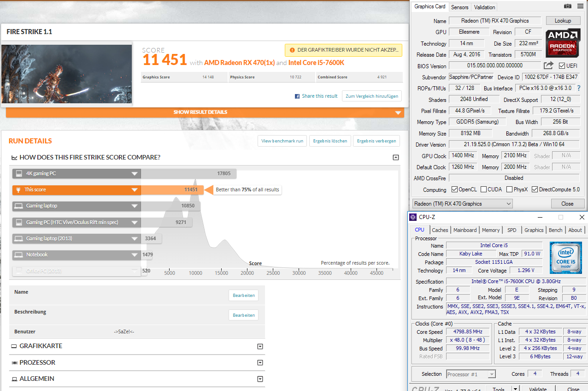This screenshot has width=588, height=391.
Task: Click the monitor icon for 4K gaming PC
Action: click(x=19, y=173)
